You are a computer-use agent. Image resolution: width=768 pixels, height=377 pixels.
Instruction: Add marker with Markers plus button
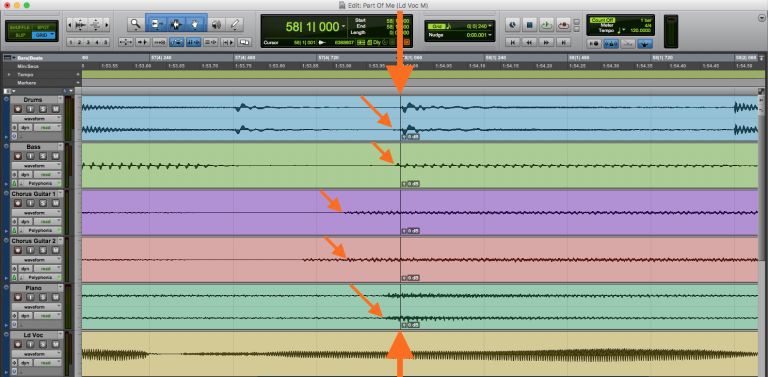click(x=77, y=83)
